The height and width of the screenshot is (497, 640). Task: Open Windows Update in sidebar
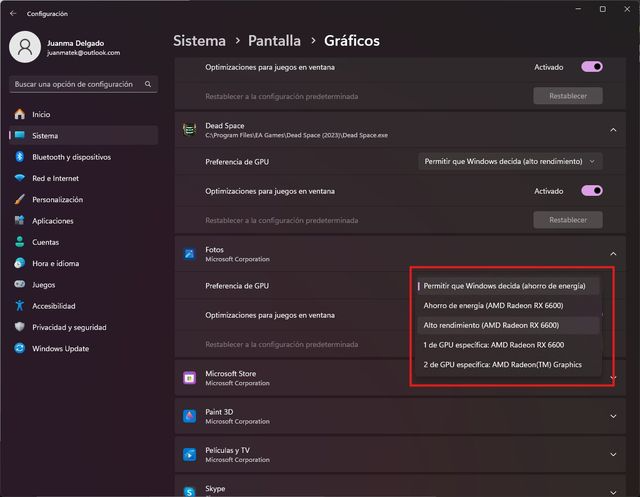point(60,348)
